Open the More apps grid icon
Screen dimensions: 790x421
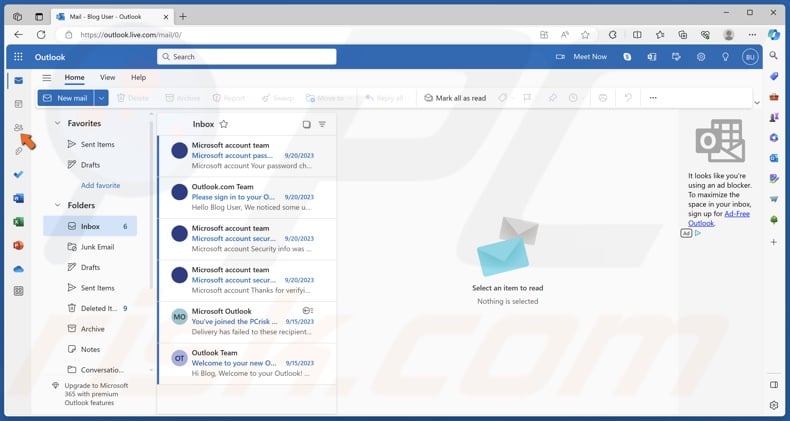(19, 291)
